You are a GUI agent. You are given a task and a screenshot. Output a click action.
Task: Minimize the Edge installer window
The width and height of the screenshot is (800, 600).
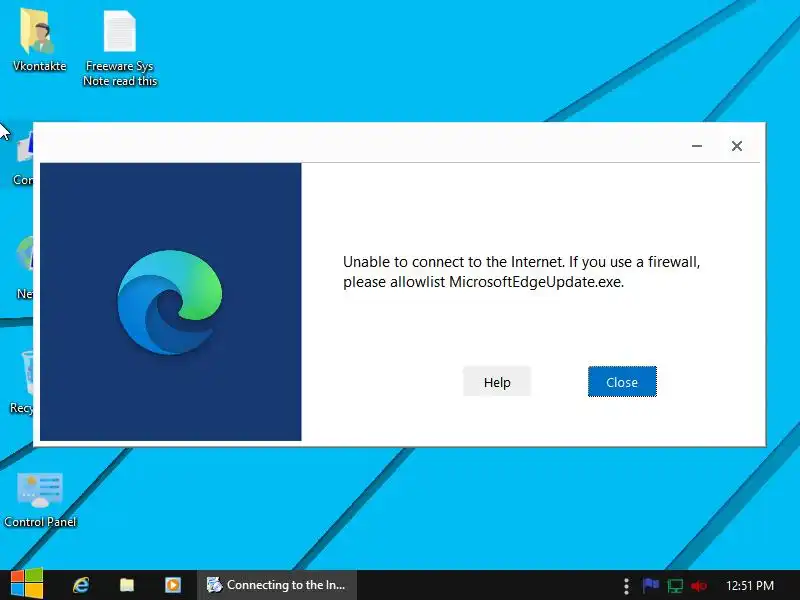pos(696,146)
